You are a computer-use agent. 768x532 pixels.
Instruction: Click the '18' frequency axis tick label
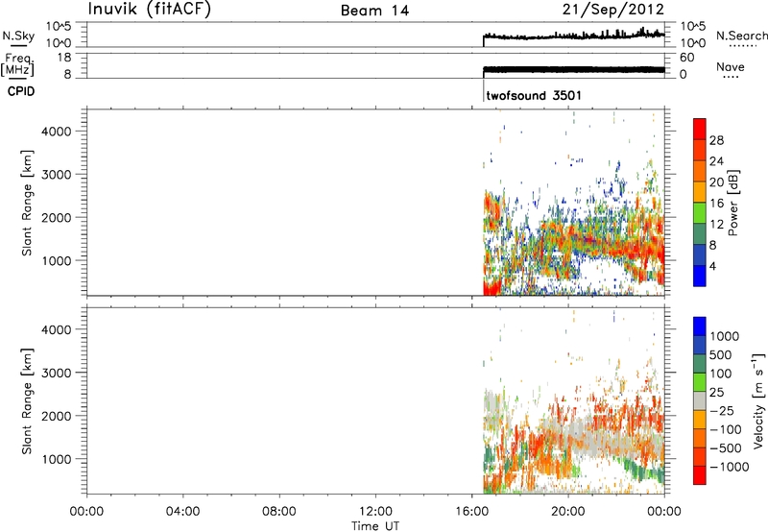click(x=63, y=58)
